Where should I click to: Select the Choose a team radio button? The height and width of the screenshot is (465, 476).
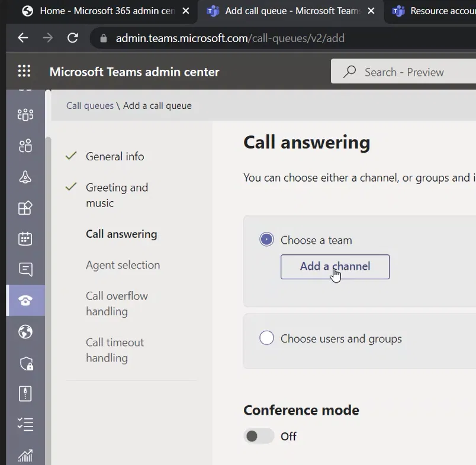pos(266,240)
